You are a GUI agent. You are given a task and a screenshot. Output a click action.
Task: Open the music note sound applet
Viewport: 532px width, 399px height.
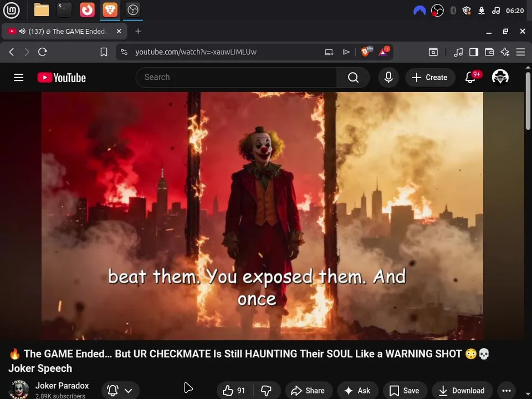495,11
